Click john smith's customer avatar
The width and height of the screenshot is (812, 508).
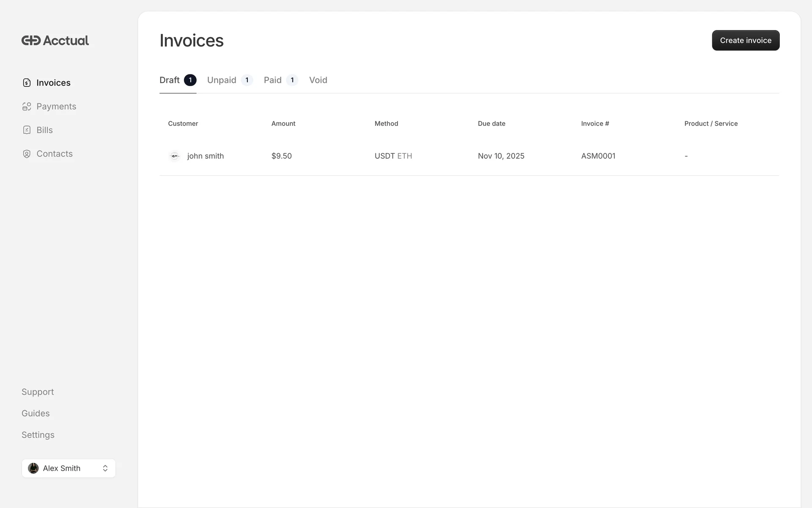click(174, 156)
